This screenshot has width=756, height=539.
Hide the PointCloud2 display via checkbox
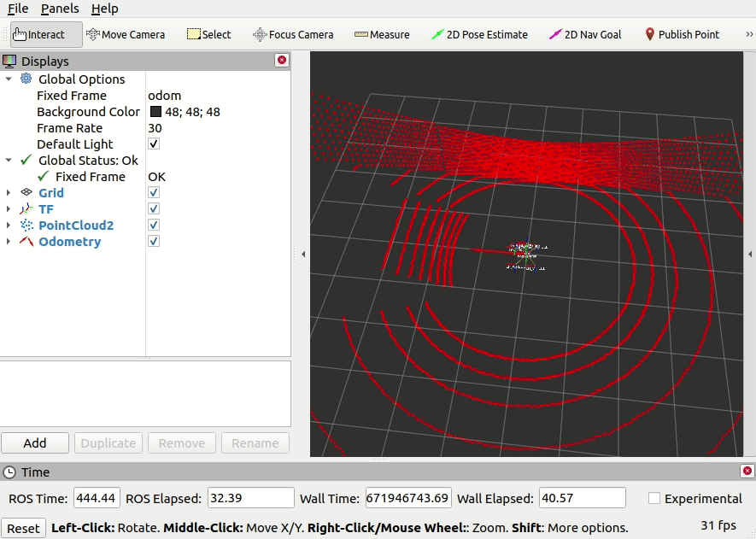[154, 226]
